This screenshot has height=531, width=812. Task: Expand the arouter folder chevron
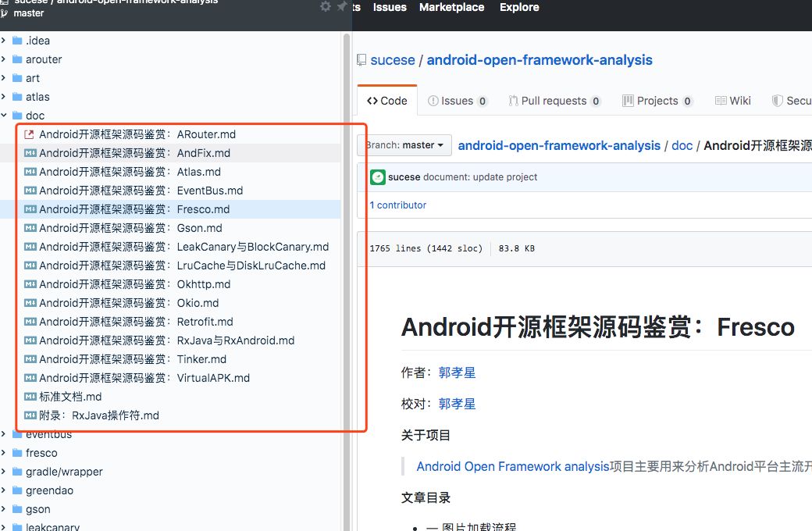click(x=4, y=59)
